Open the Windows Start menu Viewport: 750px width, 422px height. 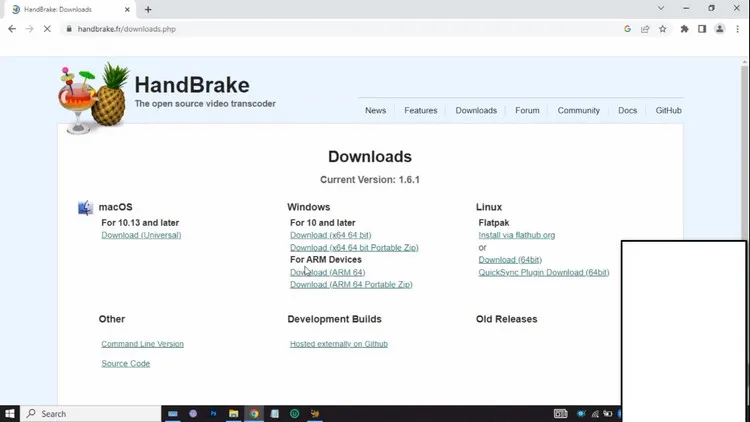pos(10,413)
